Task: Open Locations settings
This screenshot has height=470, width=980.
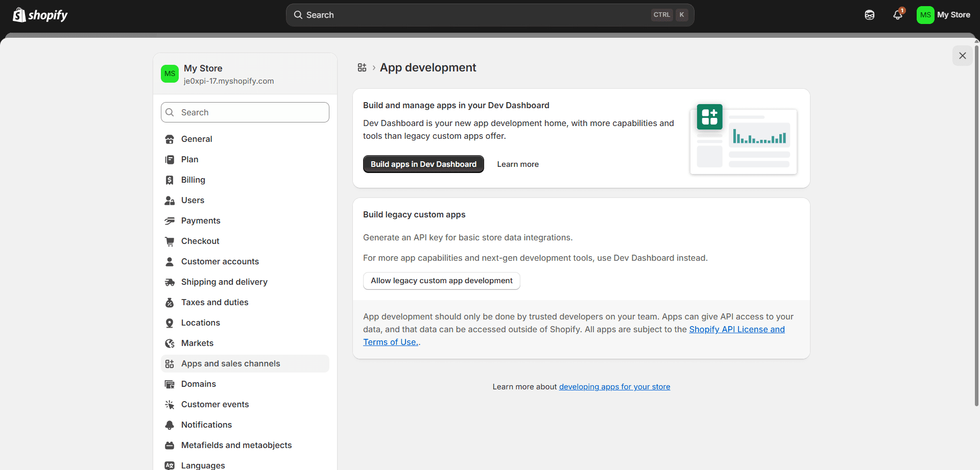Action: [245, 323]
